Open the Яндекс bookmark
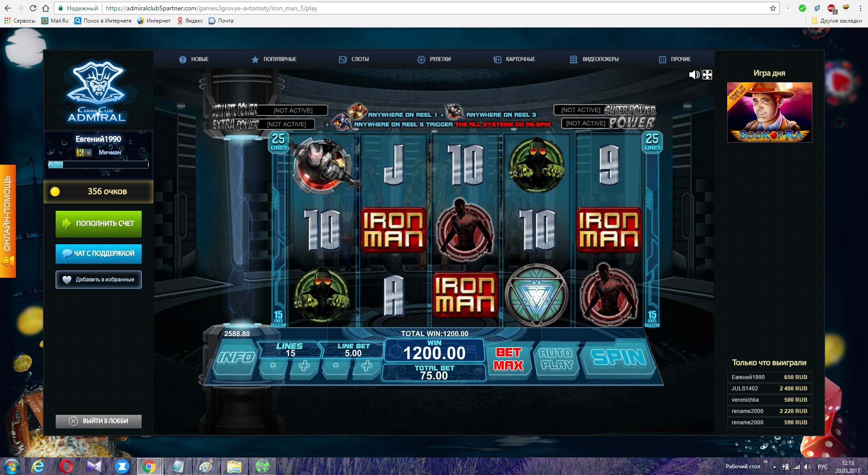Image resolution: width=868 pixels, height=475 pixels. click(190, 21)
